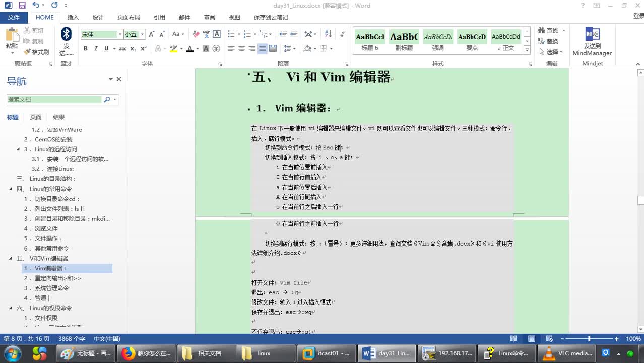Screen dimensions: 644x363
Task: Toggle Underline formatting
Action: (106, 49)
